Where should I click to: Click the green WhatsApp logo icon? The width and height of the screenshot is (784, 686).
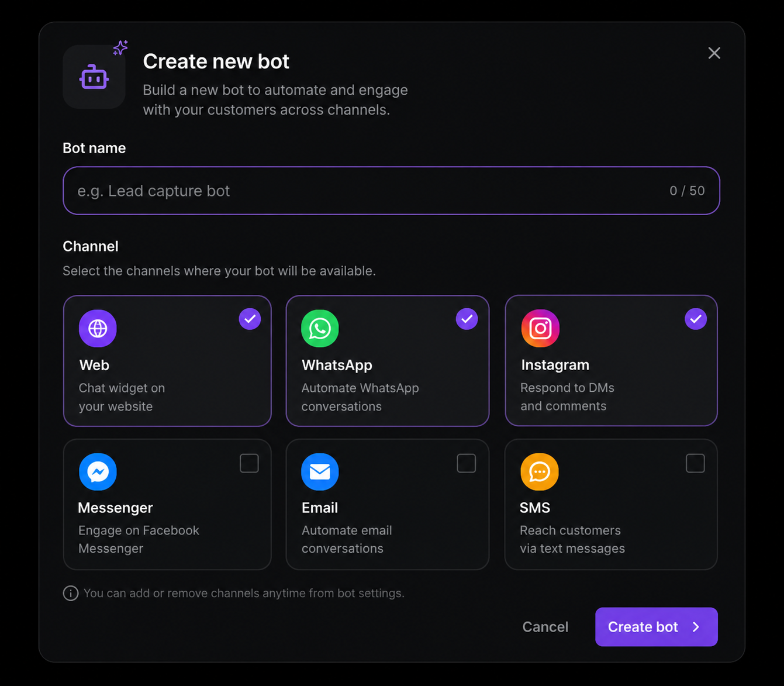(x=320, y=328)
